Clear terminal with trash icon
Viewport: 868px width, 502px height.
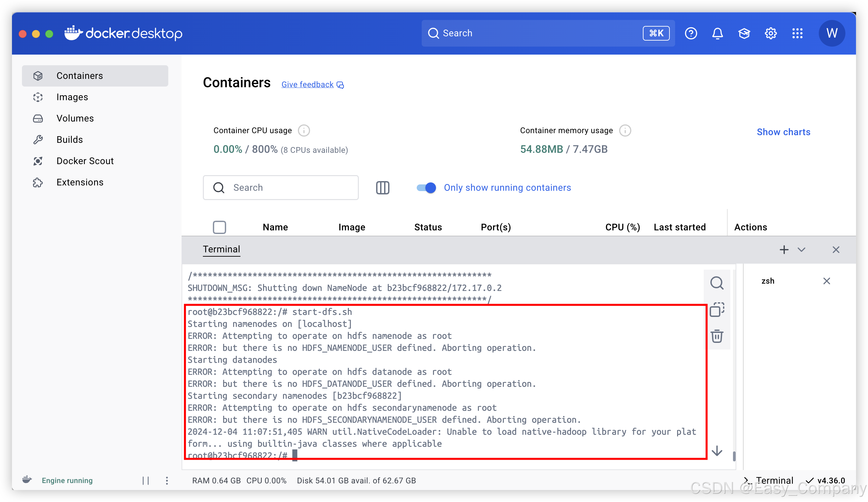tap(716, 336)
